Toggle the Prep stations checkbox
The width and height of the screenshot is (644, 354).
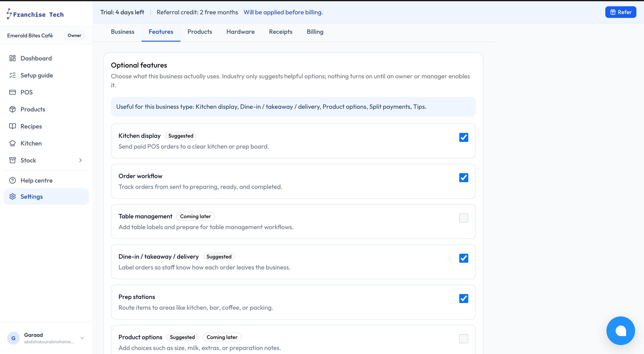464,299
